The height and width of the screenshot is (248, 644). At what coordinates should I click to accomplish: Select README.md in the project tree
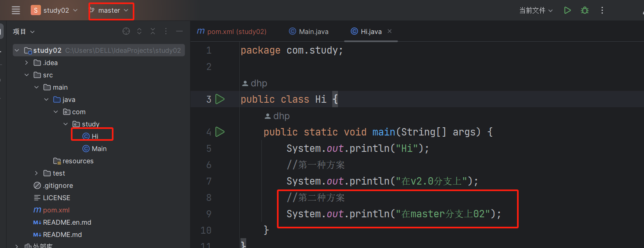62,234
